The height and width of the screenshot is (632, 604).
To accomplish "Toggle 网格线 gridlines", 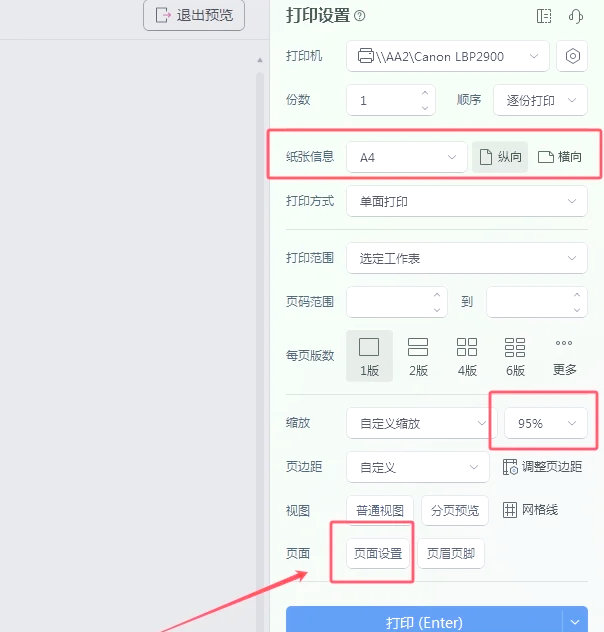I will pyautogui.click(x=530, y=510).
